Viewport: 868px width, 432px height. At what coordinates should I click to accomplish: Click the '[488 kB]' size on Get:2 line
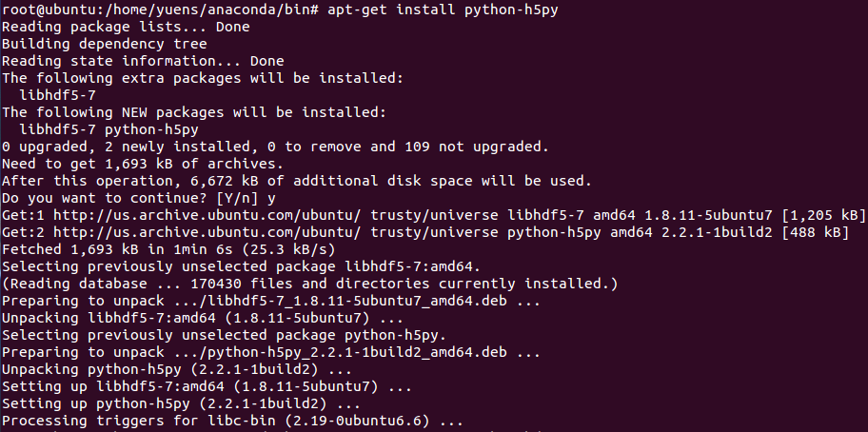coord(815,232)
